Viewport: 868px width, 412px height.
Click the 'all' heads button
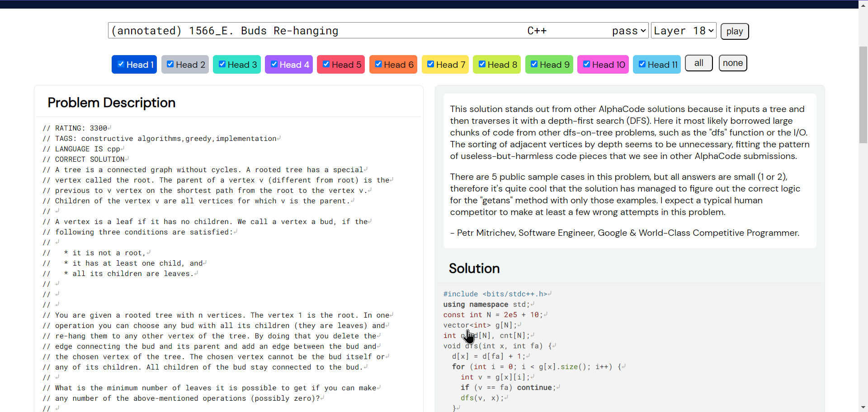coord(698,63)
